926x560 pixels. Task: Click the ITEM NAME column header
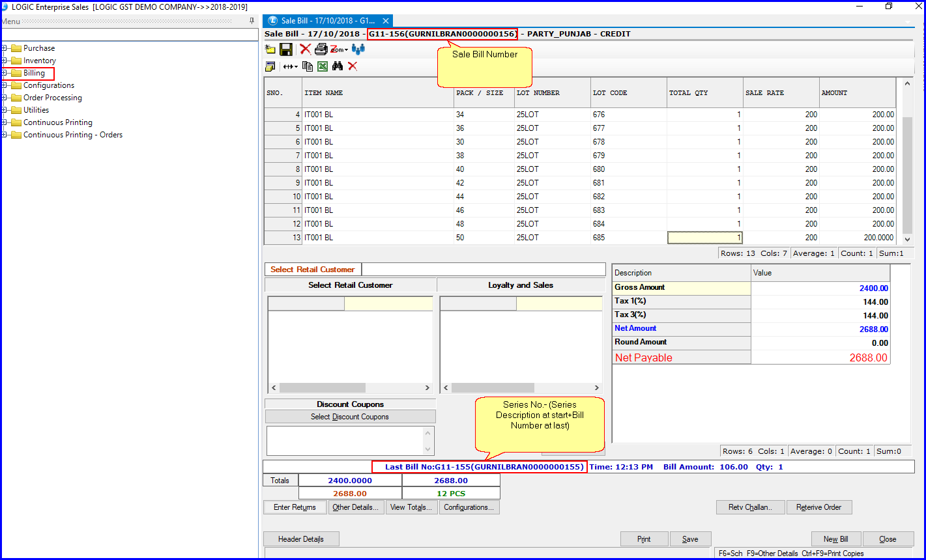378,93
